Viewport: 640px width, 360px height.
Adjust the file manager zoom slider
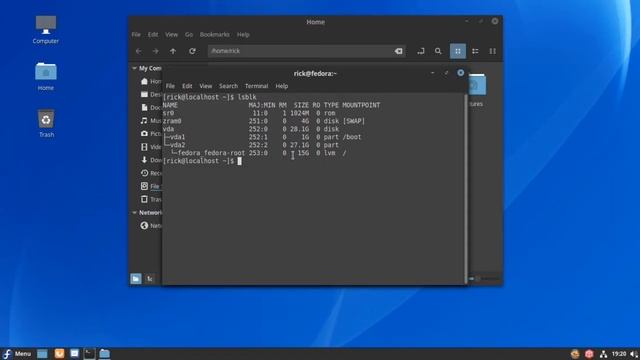484,279
